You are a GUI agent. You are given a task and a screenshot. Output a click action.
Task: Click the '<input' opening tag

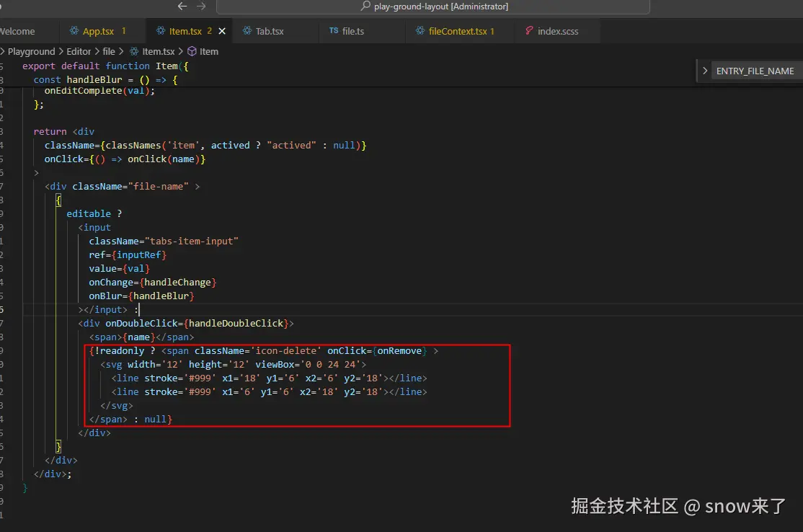click(94, 227)
